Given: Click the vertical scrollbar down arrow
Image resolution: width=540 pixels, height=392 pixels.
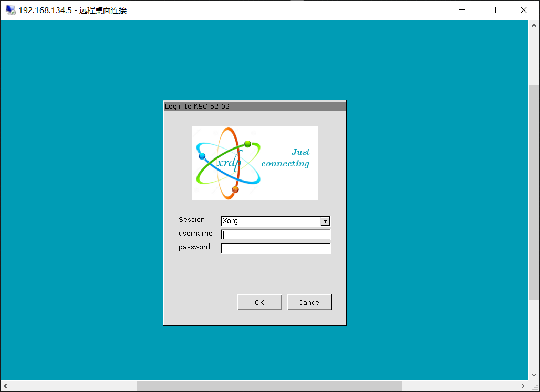Looking at the screenshot, I should [x=534, y=375].
